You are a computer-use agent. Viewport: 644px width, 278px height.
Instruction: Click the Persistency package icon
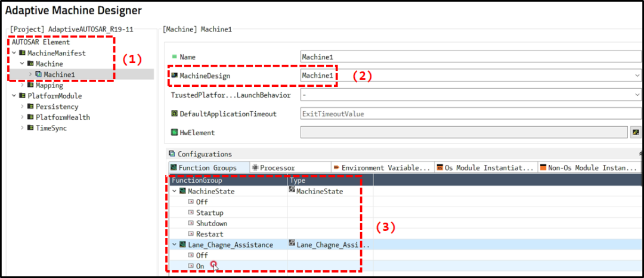click(30, 107)
